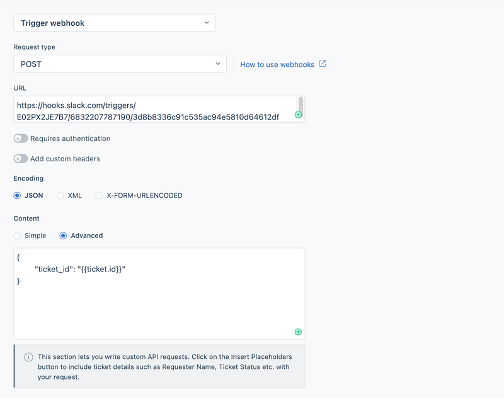Viewport: 504px width, 420px height.
Task: Turn on Add custom headers switch
Action: pyautogui.click(x=21, y=159)
